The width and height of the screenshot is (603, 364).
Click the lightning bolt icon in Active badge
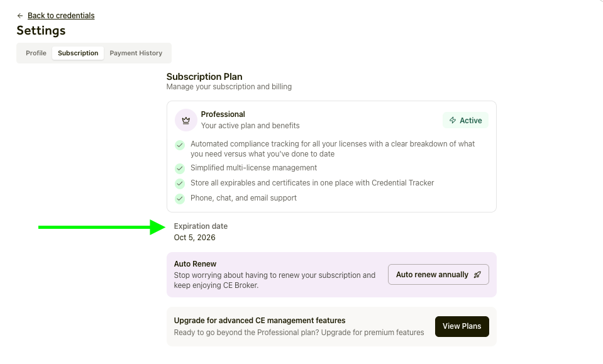click(x=453, y=121)
